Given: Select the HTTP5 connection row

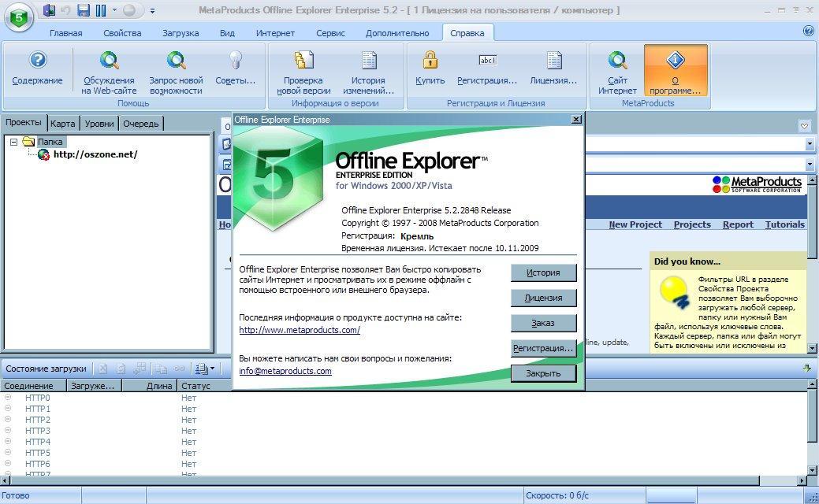Looking at the screenshot, I should [x=38, y=452].
